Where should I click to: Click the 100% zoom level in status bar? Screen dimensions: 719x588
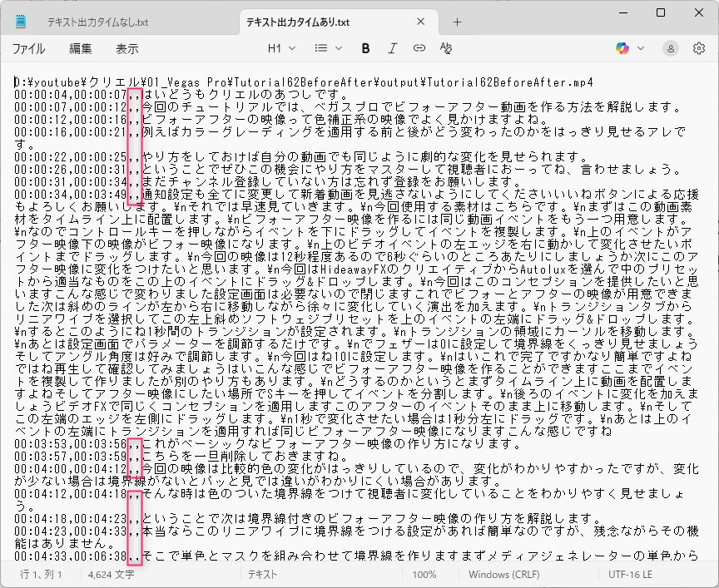tap(424, 575)
